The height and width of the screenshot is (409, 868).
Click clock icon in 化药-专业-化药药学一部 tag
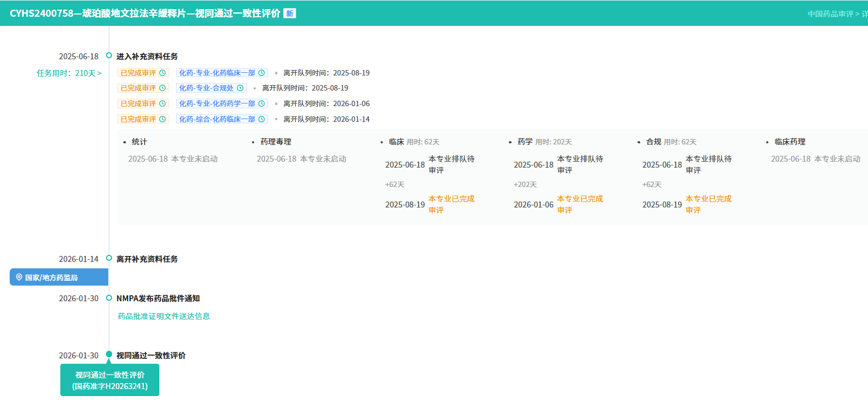pos(262,103)
